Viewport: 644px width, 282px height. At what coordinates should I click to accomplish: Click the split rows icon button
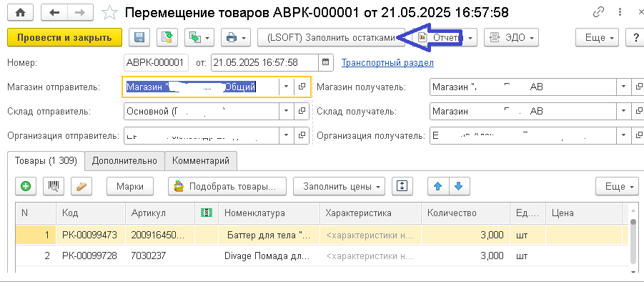pos(402,186)
